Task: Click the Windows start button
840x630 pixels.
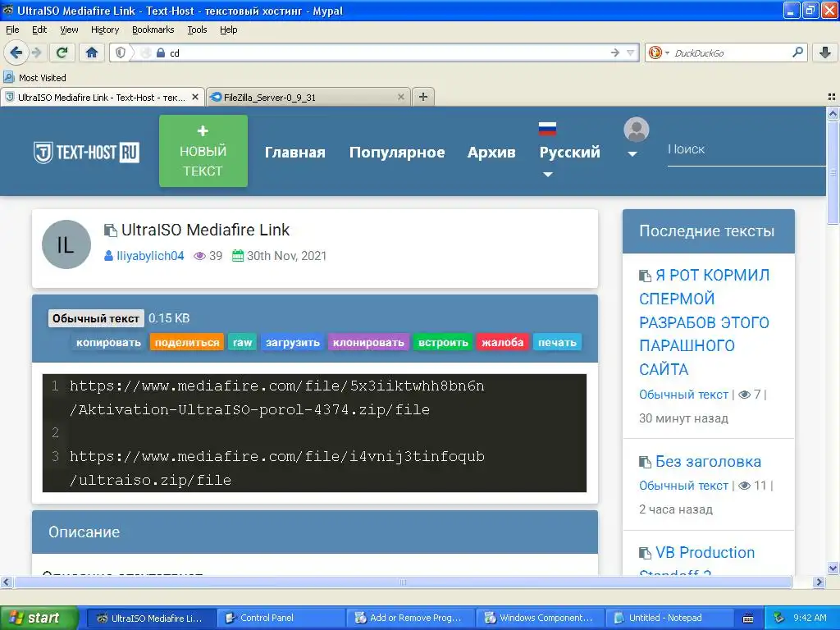Action: click(x=39, y=618)
